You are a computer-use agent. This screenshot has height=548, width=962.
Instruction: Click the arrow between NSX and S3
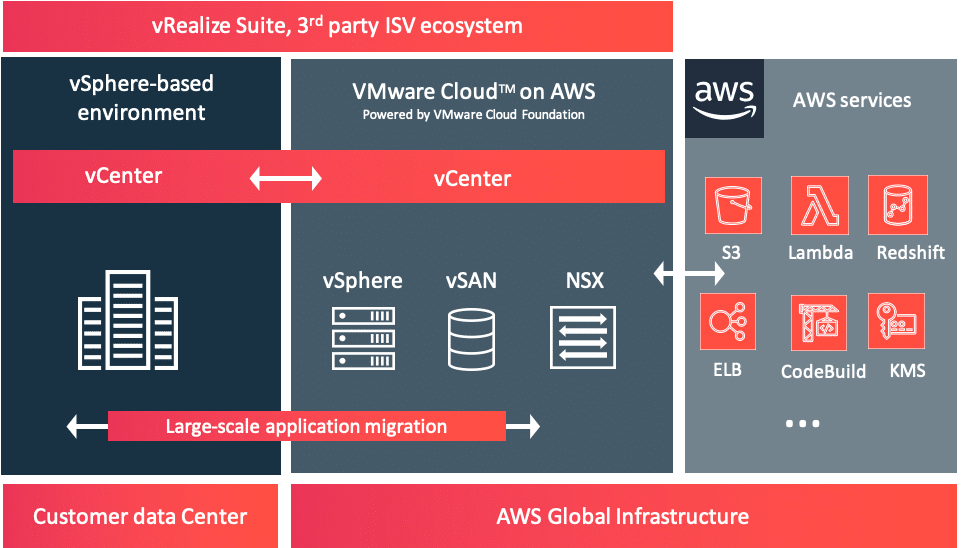pos(689,271)
